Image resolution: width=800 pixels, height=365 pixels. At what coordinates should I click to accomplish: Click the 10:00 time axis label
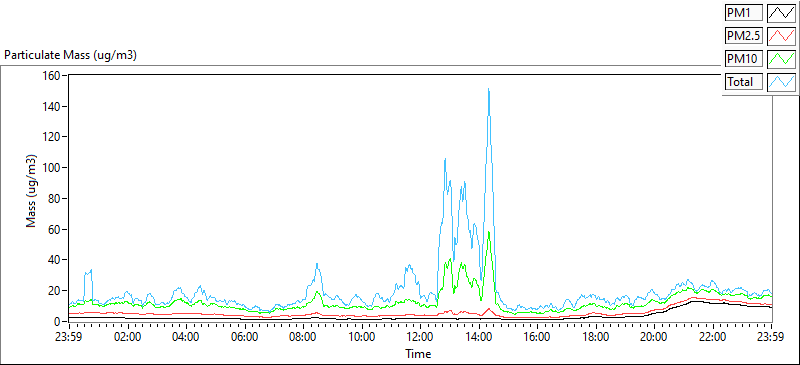click(362, 337)
